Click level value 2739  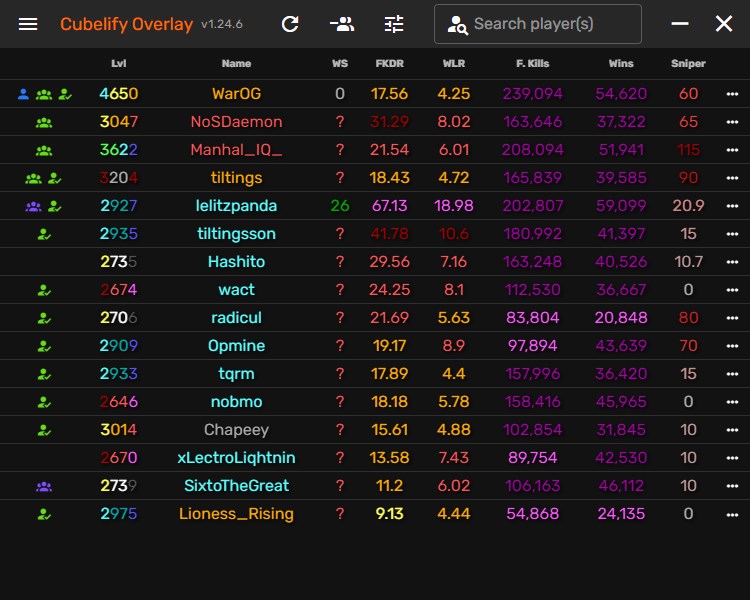[x=119, y=486]
